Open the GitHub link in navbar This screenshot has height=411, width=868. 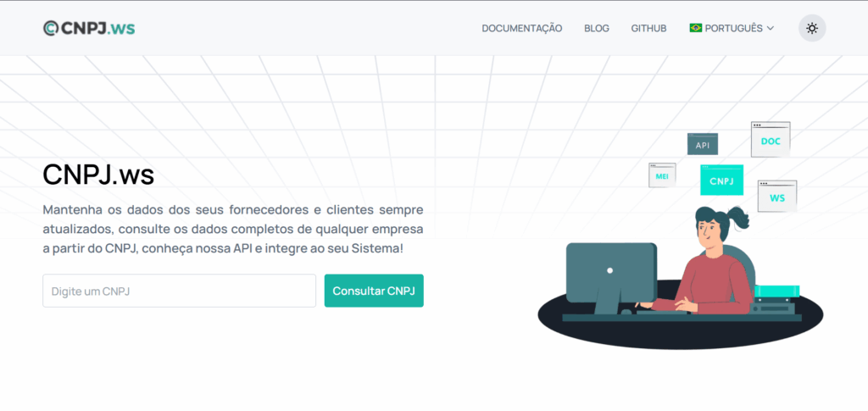click(648, 28)
